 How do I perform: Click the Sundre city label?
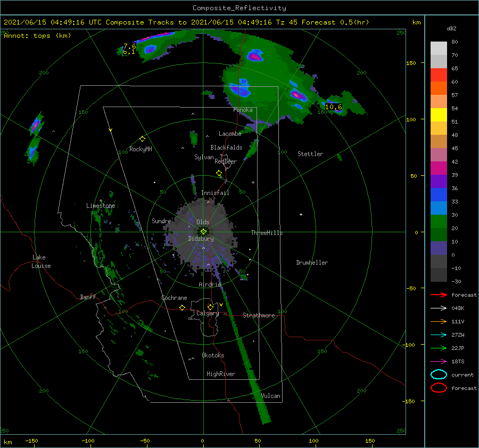point(161,221)
